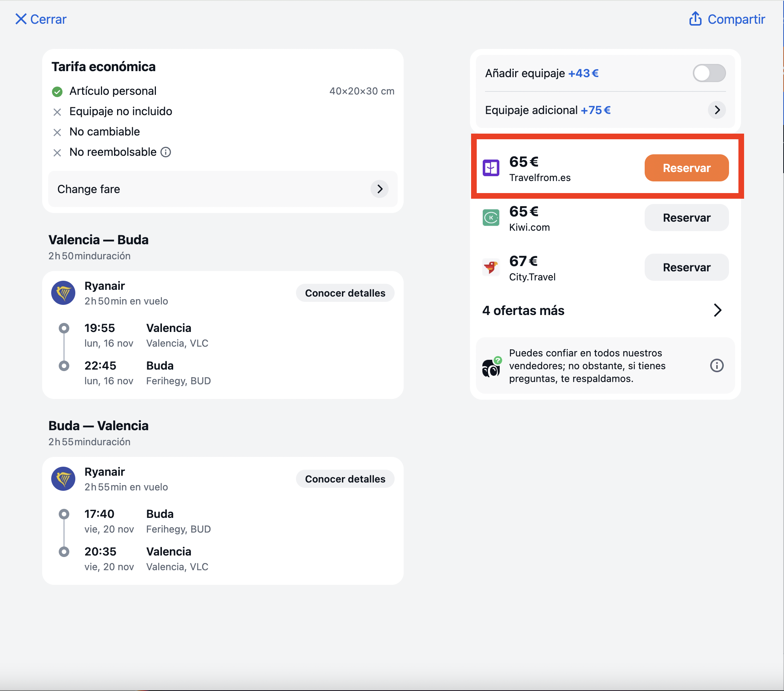Click the 2h 55min duración text

point(89,442)
